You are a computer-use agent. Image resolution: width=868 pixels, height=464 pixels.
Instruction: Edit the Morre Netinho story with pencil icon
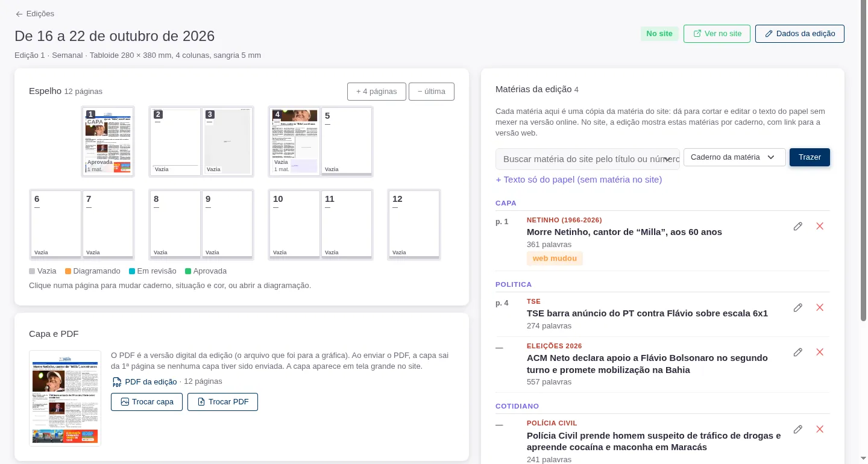pyautogui.click(x=798, y=226)
